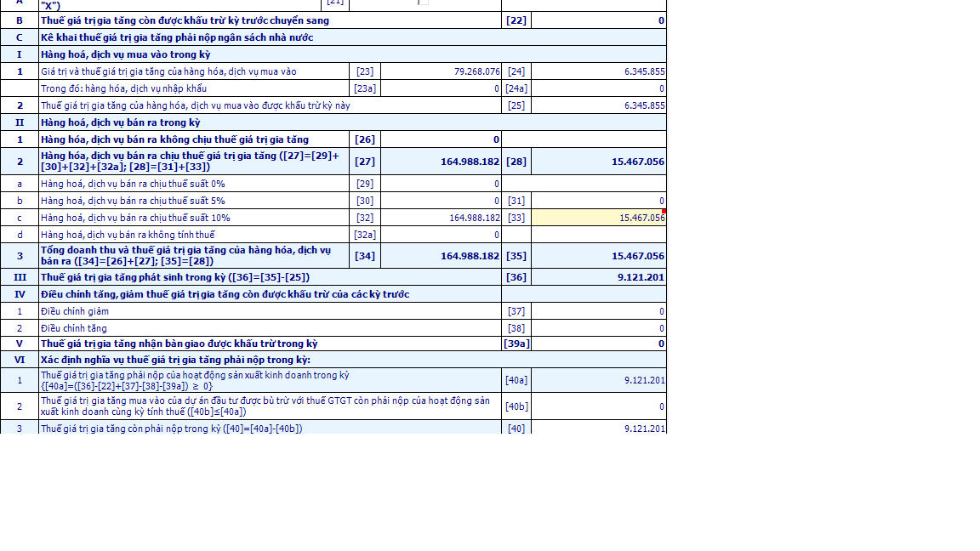980x551 pixels.
Task: Select total revenue value for code [34]
Action: pos(441,255)
